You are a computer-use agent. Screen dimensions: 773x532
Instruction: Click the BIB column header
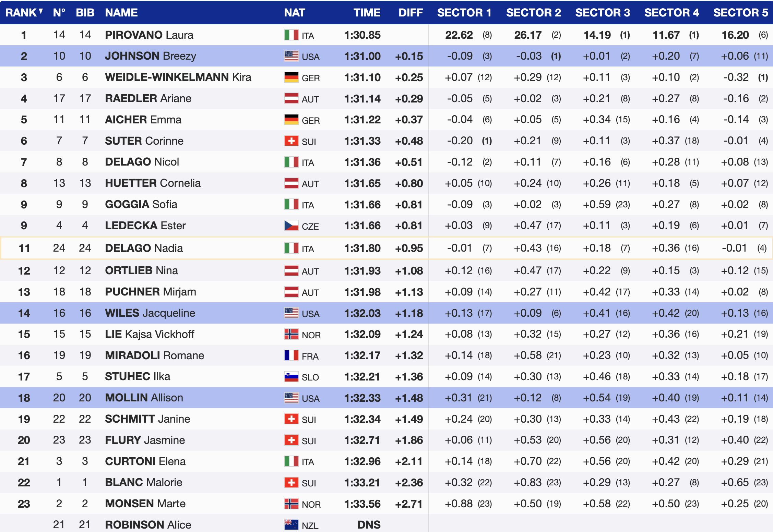coord(85,13)
